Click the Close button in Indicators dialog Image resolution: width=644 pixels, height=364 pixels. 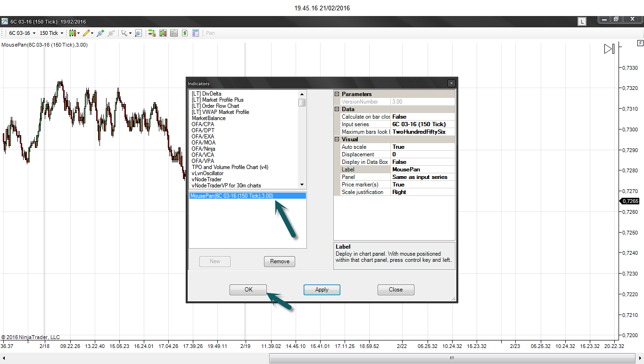[x=396, y=290]
